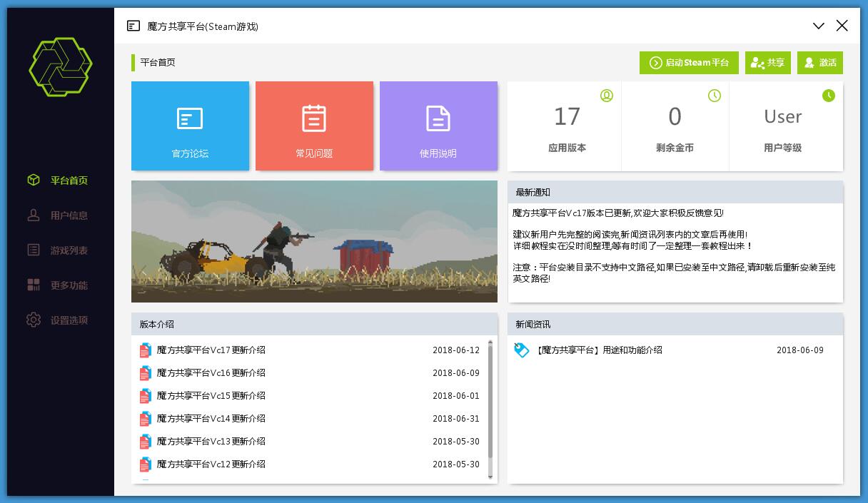Click the news tag icon beside 用途和功能介绍
This screenshot has height=503, width=868.
(522, 350)
